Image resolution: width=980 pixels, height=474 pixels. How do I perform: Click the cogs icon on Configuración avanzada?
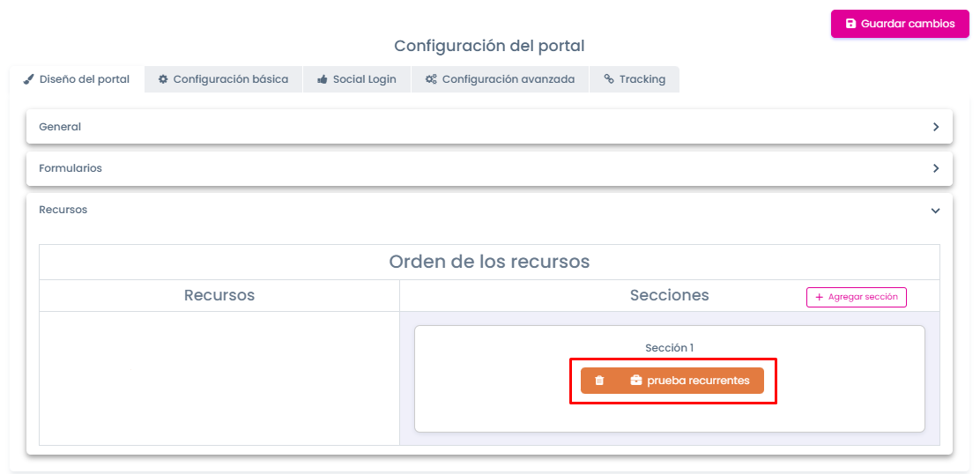(431, 79)
